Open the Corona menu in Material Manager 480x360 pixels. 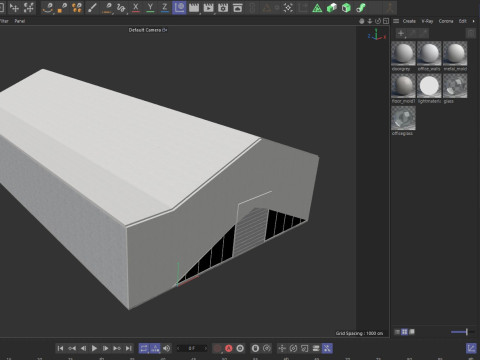pos(446,21)
